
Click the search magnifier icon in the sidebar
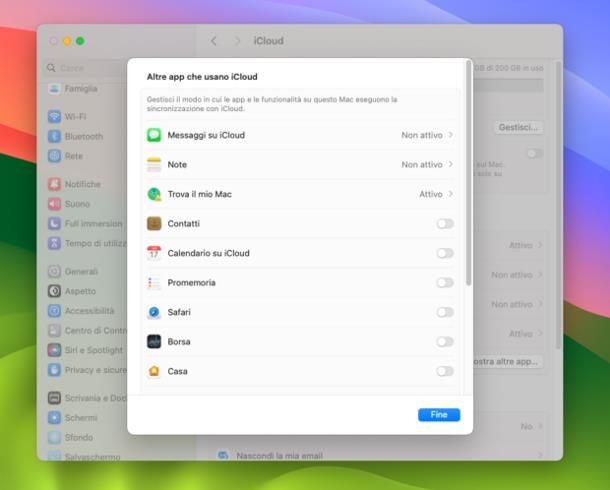[51, 68]
